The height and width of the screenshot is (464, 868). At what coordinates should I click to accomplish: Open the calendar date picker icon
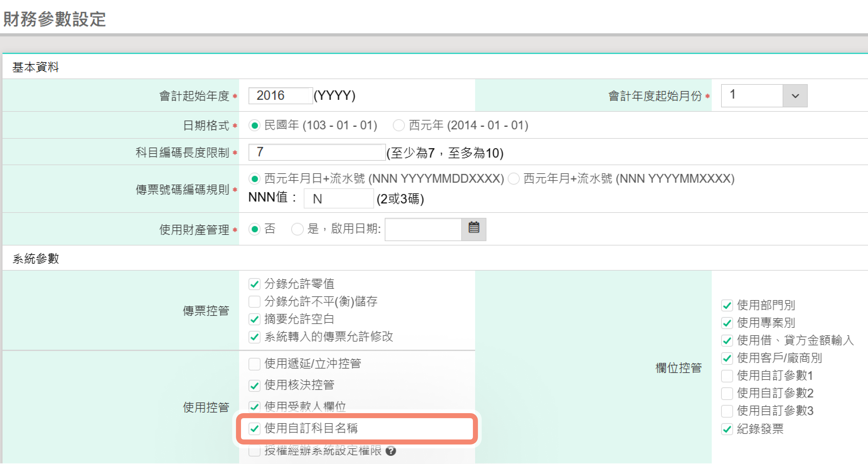474,228
